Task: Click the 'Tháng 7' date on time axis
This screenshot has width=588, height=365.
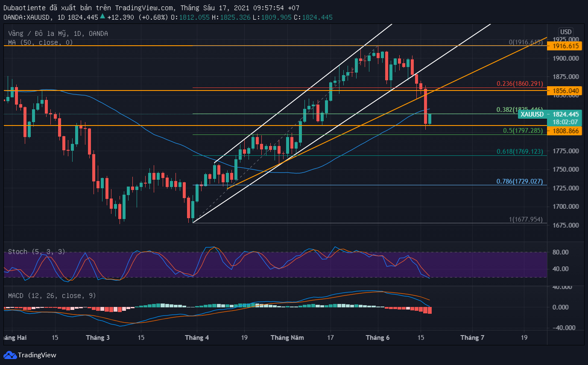Action: [472, 338]
